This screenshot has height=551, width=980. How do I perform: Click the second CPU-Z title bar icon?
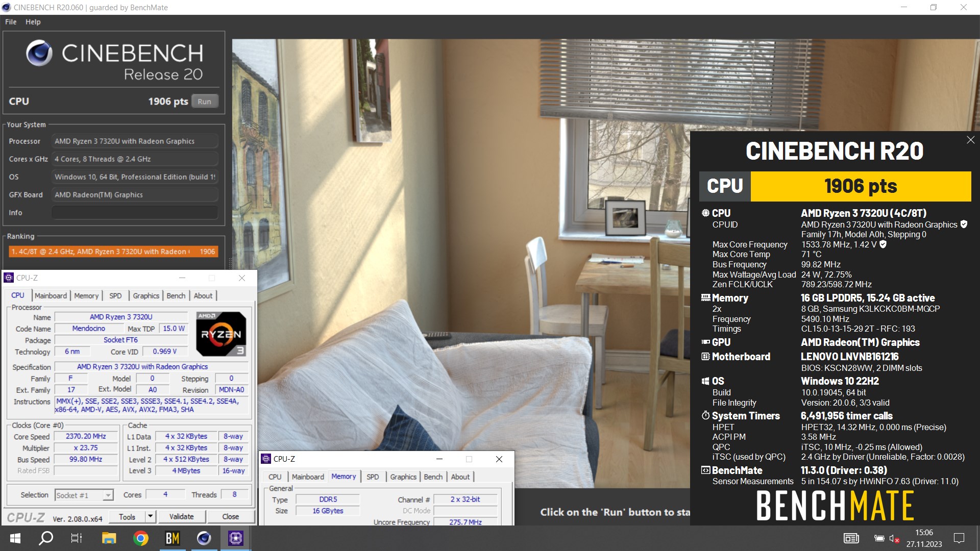click(266, 459)
